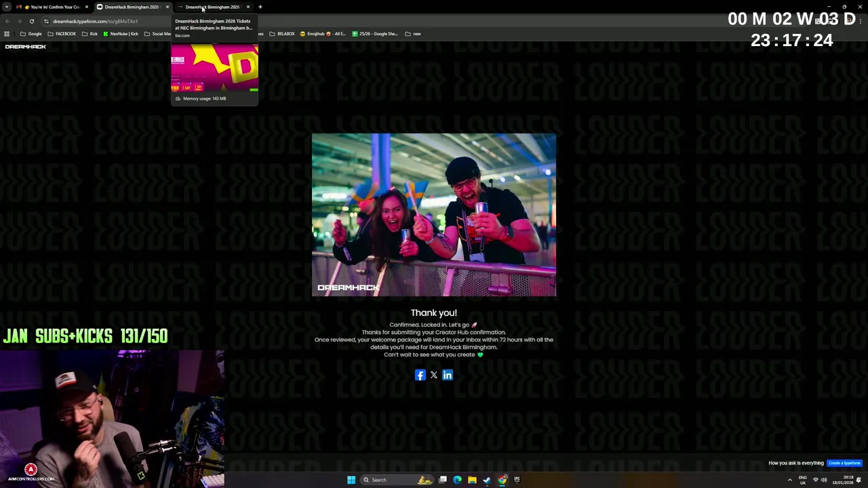868x488 pixels.
Task: Open the FACEBOOK bookmarks folder
Action: (62, 34)
